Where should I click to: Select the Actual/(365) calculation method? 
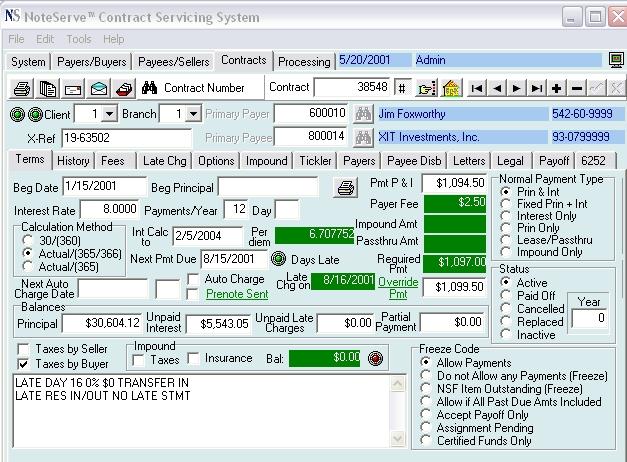pos(28,266)
